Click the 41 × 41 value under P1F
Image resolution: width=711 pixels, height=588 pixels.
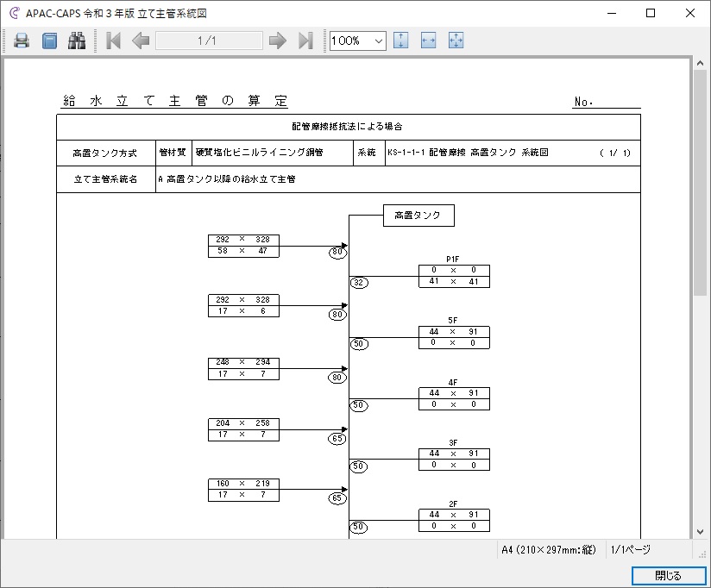tap(454, 282)
